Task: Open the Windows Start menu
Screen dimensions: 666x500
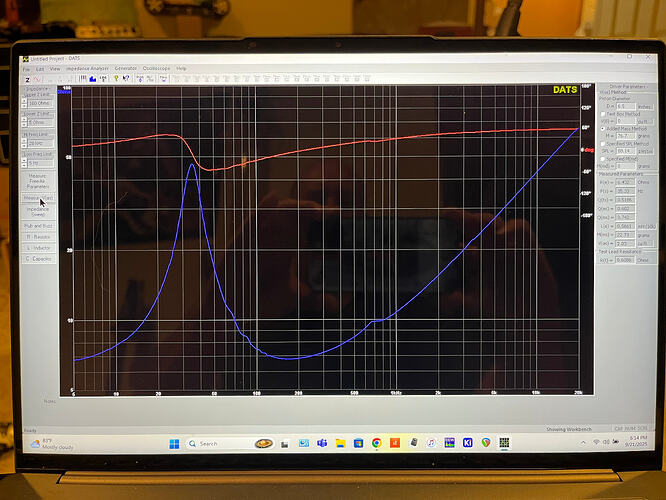Action: point(174,444)
